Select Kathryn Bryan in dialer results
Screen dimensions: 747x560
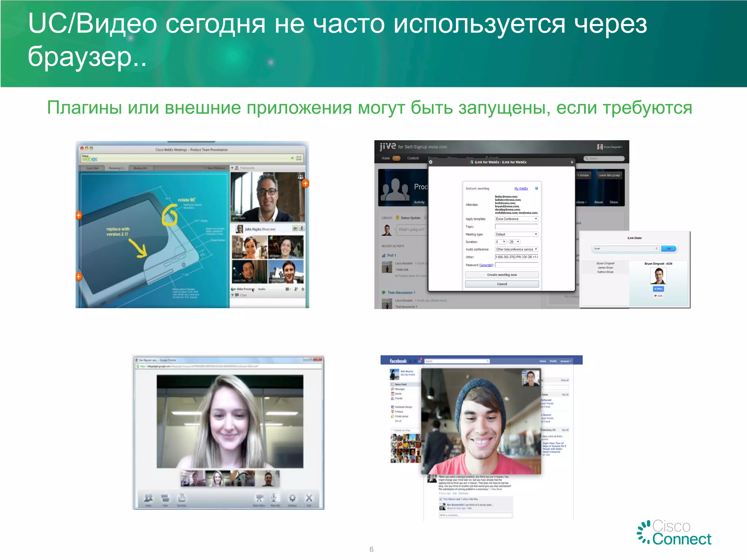[x=605, y=272]
